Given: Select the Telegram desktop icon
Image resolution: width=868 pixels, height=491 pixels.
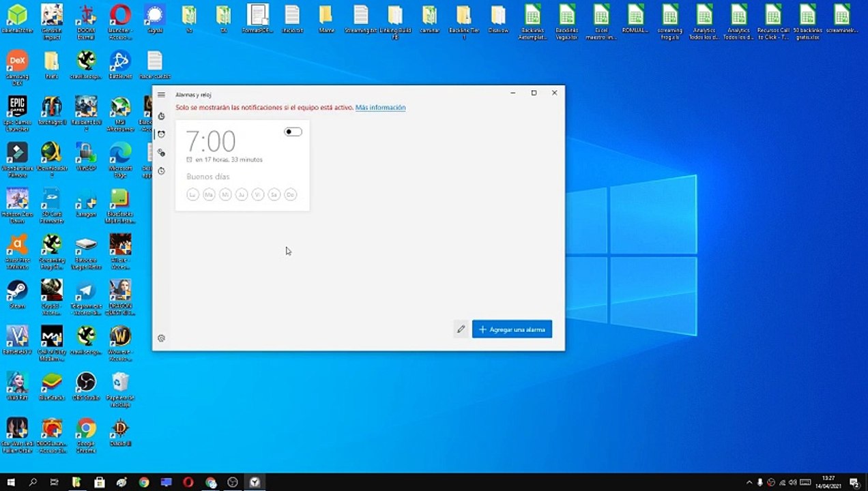Looking at the screenshot, I should (x=86, y=297).
